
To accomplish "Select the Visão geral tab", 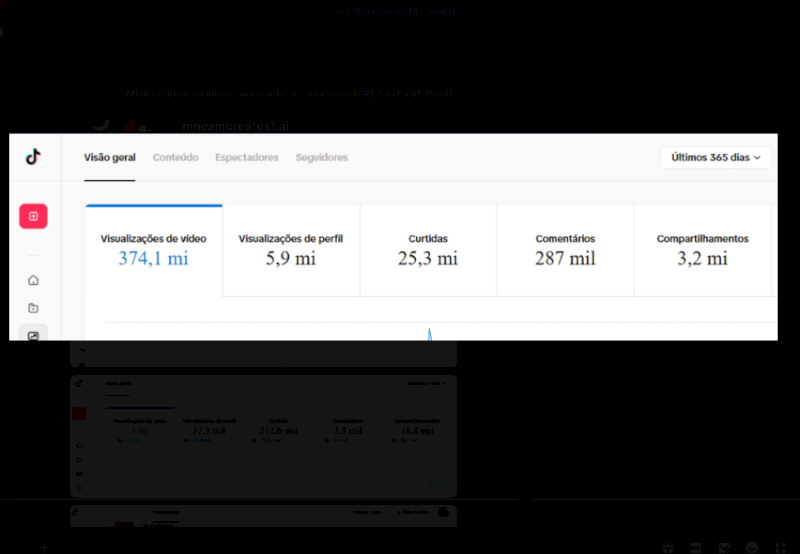I will point(110,158).
